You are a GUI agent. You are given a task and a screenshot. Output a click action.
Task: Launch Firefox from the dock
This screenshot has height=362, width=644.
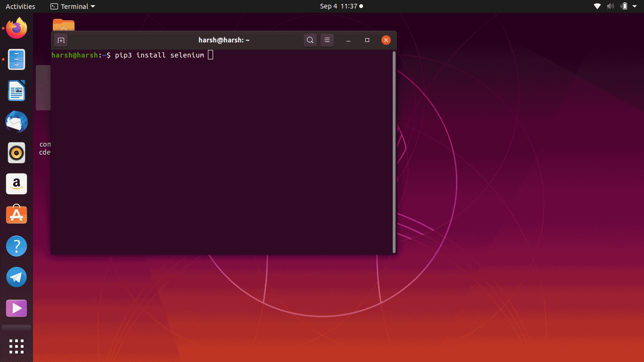[17, 28]
